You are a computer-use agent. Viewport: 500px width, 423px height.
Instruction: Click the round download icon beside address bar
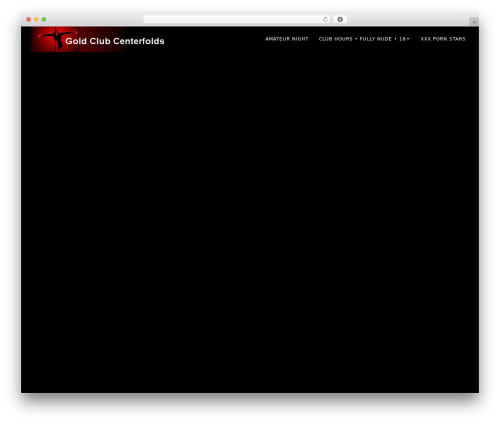point(340,19)
